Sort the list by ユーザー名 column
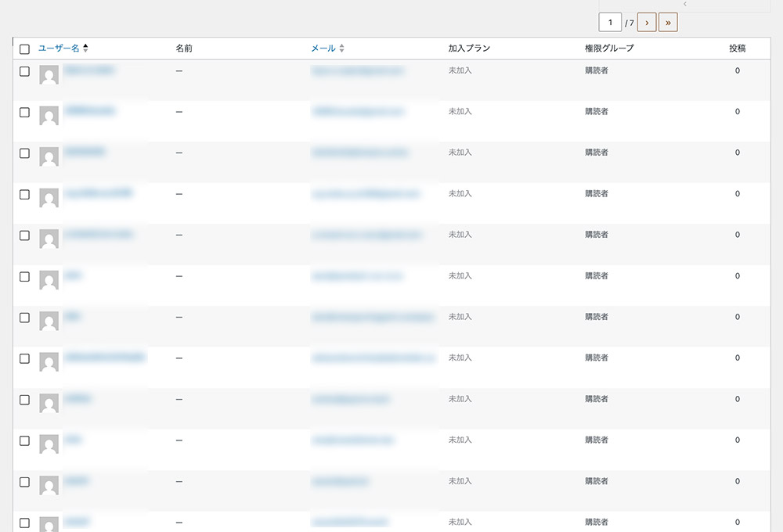Screen dimensions: 783x532 point(63,48)
